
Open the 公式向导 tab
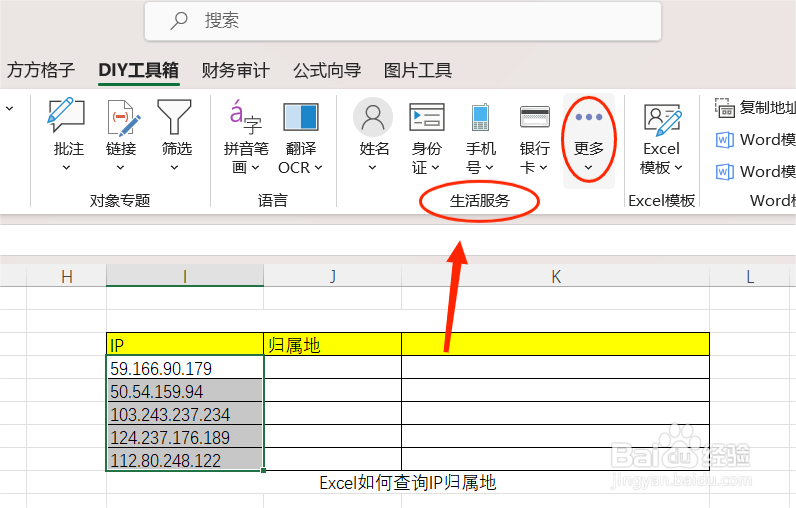[327, 70]
